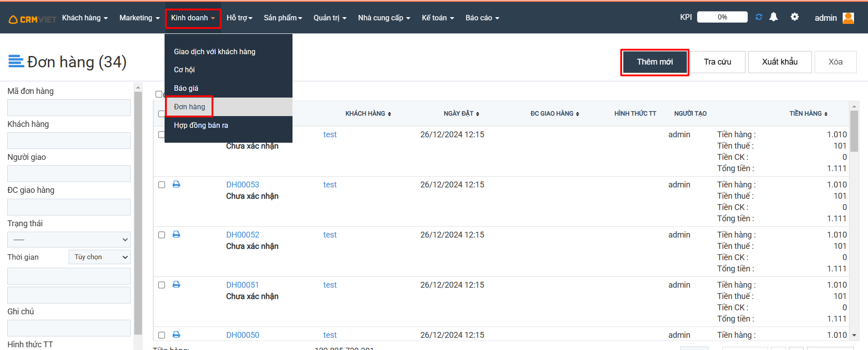Tick the checkbox for order DH00051
The width and height of the screenshot is (868, 350).
point(161,285)
